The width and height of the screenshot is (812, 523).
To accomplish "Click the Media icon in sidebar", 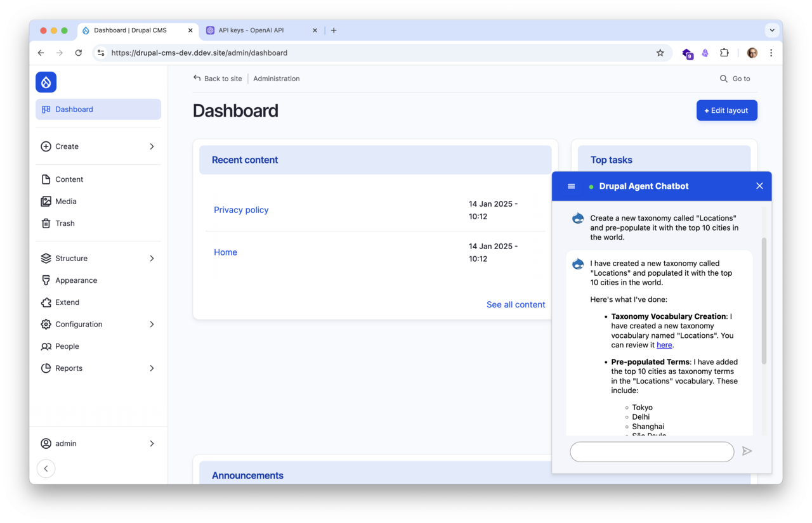I will tap(46, 202).
